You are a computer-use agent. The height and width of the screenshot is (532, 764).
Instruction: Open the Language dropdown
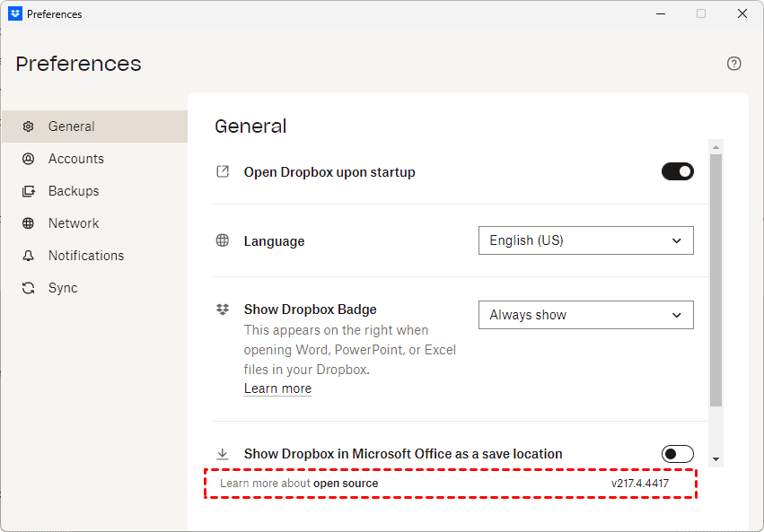point(585,240)
